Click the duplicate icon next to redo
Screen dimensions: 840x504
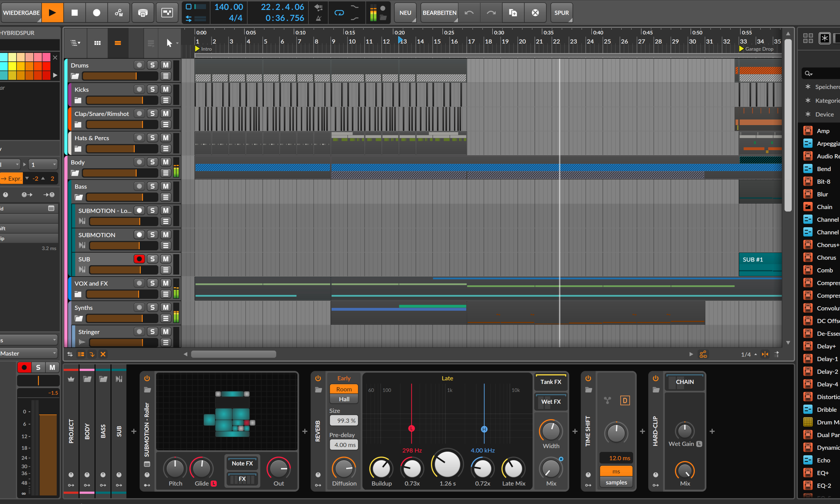(513, 13)
